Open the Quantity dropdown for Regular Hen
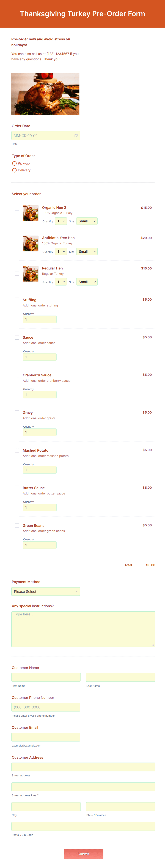The image size is (165, 868). pos(60,282)
